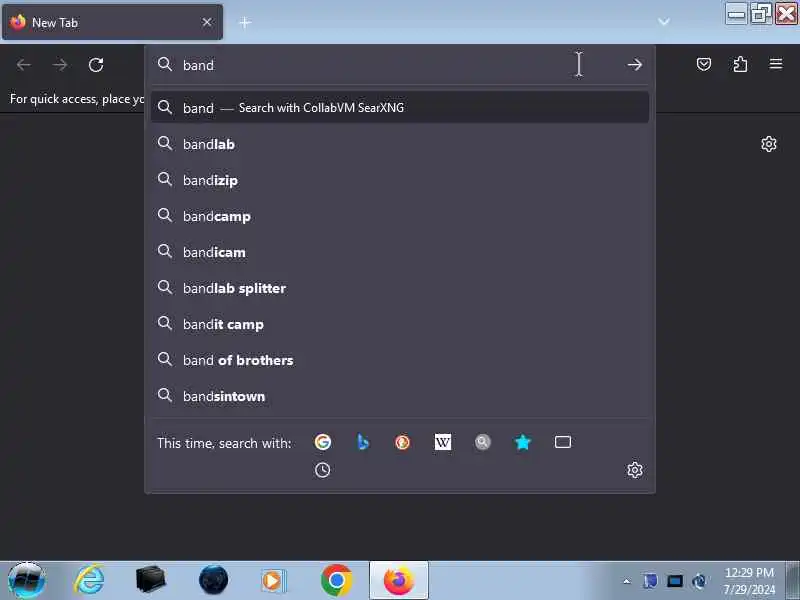This screenshot has width=800, height=600.
Task: Choose bandlab suggestion
Action: point(399,144)
